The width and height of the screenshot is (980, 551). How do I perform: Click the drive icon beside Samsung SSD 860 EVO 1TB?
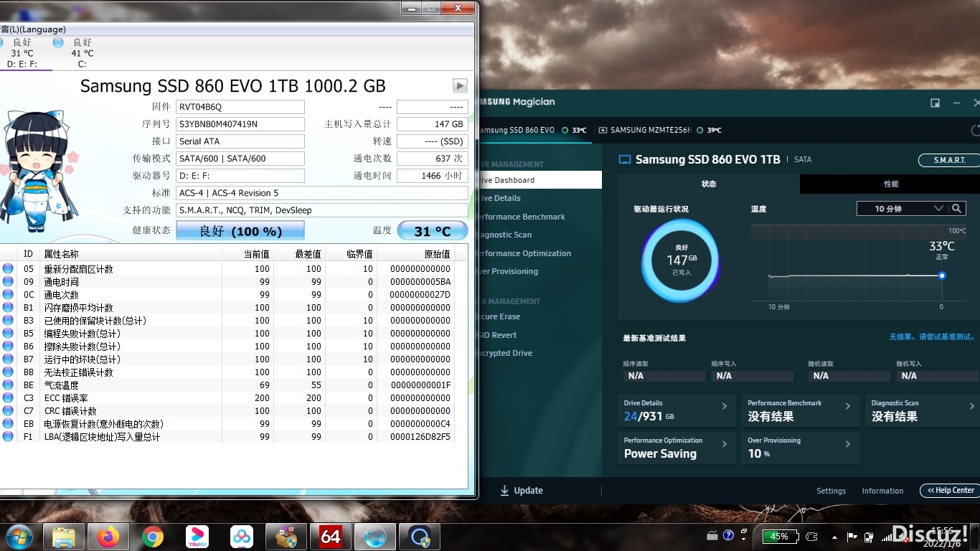coord(624,160)
